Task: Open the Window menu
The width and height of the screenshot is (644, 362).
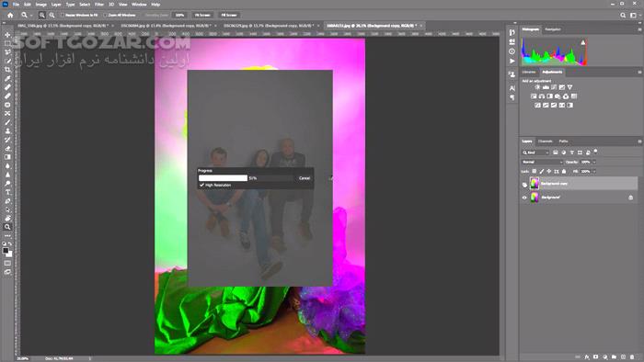Action: 139,5
